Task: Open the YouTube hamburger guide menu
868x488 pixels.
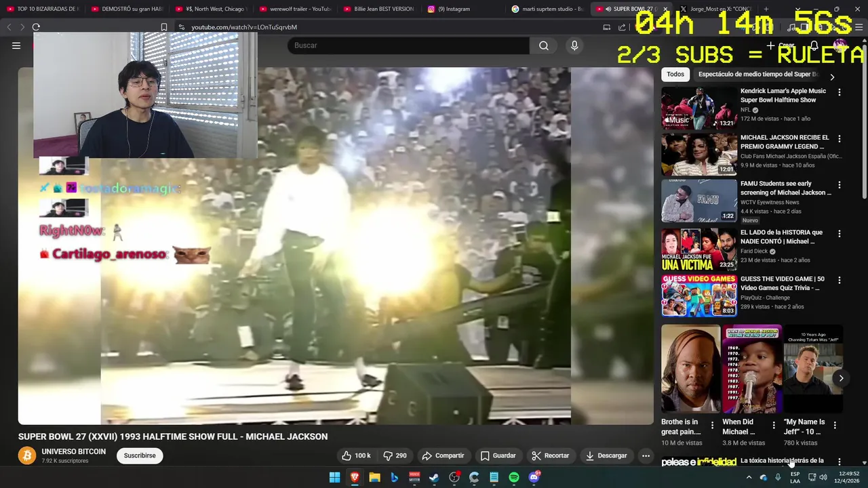Action: (x=16, y=45)
